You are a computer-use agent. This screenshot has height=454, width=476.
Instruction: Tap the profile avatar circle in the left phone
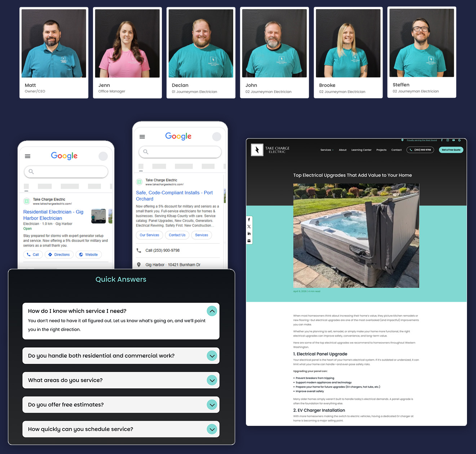(x=103, y=156)
